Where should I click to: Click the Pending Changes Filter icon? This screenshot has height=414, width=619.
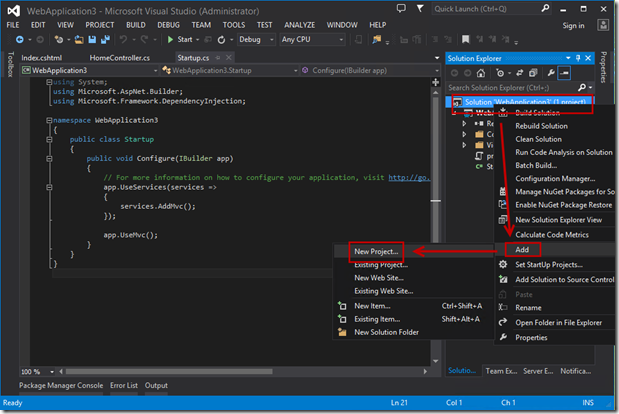(500, 73)
